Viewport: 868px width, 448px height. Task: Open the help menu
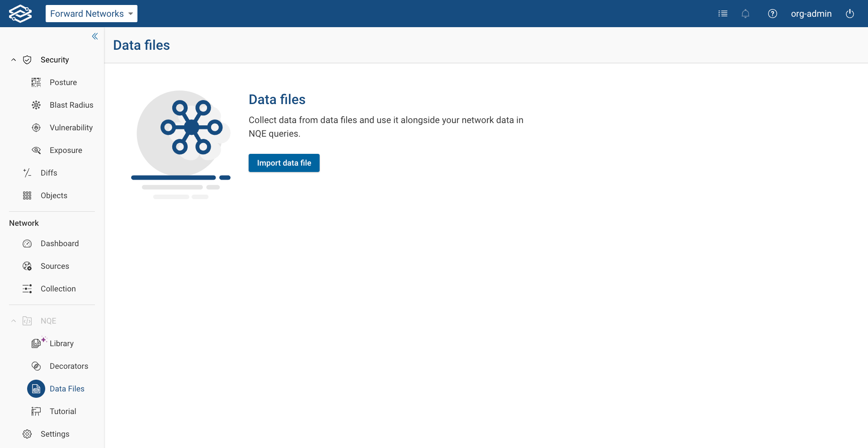tap(773, 14)
